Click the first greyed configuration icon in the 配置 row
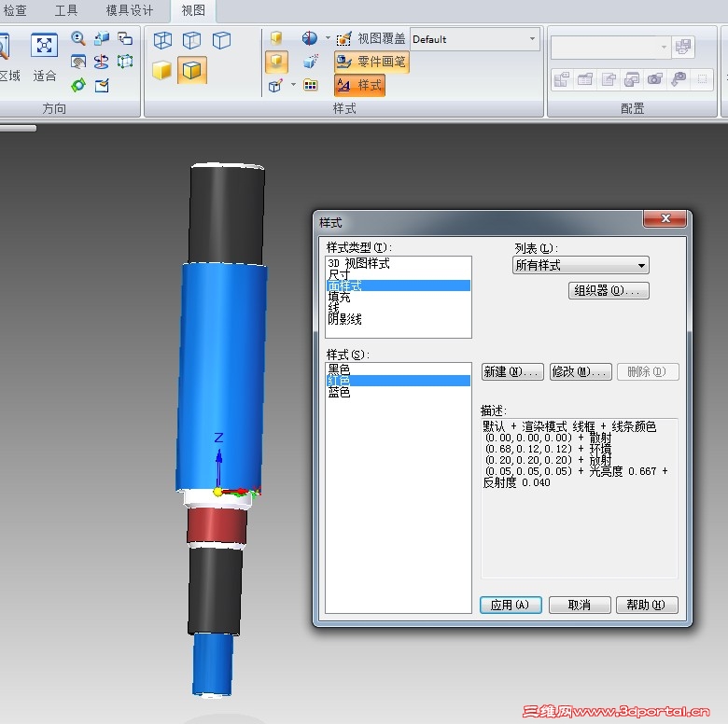This screenshot has width=728, height=724. click(x=561, y=79)
